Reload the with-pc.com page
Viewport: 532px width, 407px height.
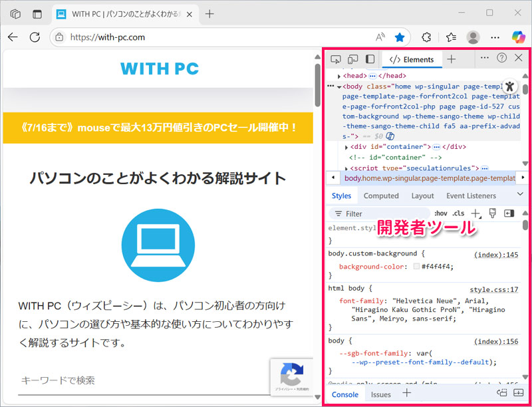tap(35, 37)
